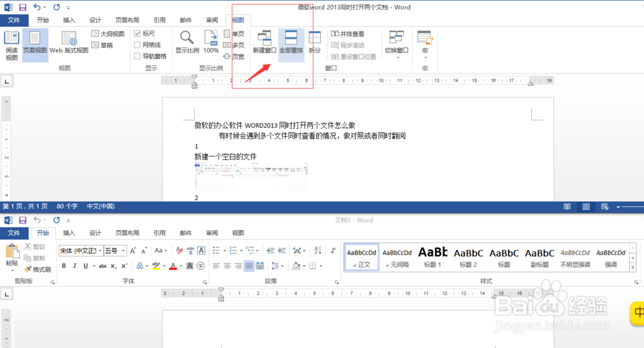
Task: Click the embedded screenshot in the document
Action: coord(251,177)
